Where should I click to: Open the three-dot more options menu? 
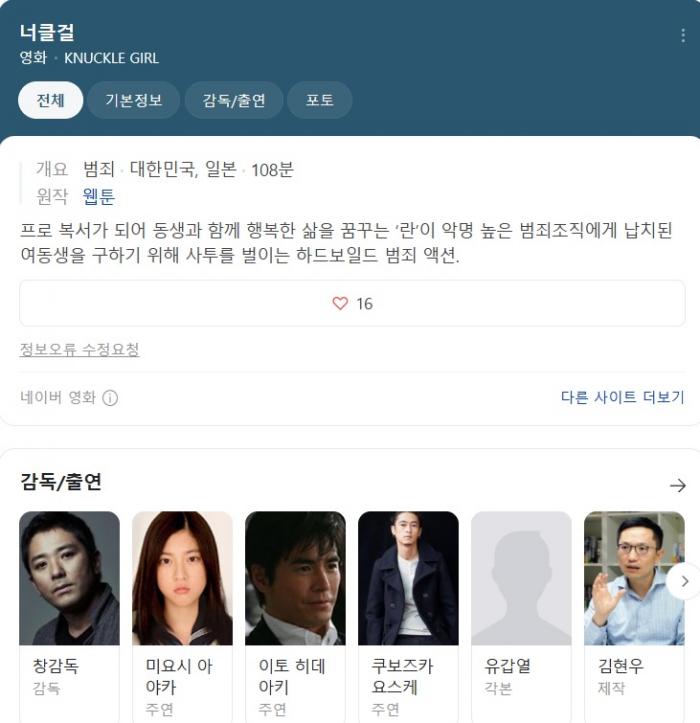683,36
